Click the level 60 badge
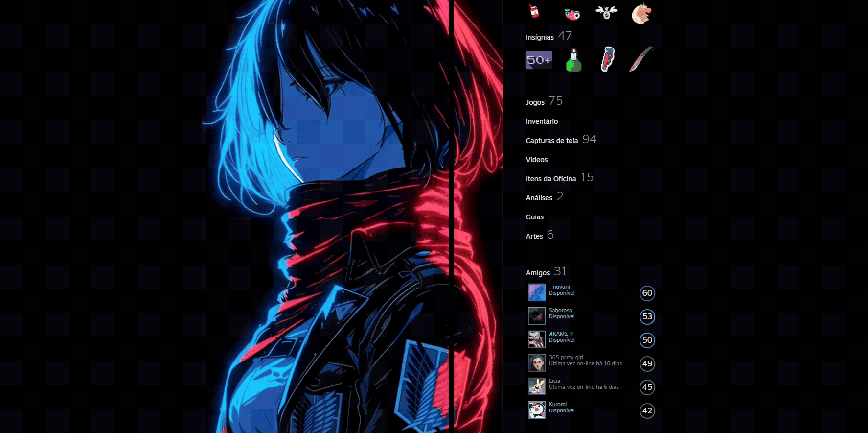 [x=647, y=293]
